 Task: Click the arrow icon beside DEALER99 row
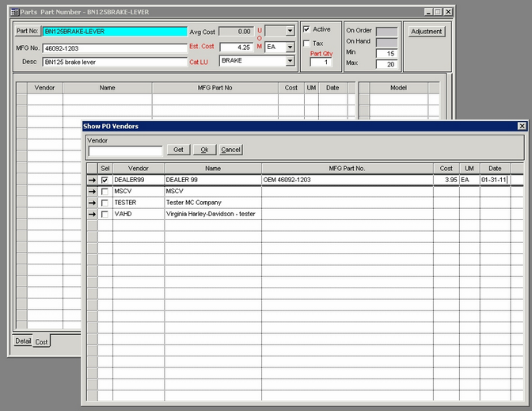point(92,181)
